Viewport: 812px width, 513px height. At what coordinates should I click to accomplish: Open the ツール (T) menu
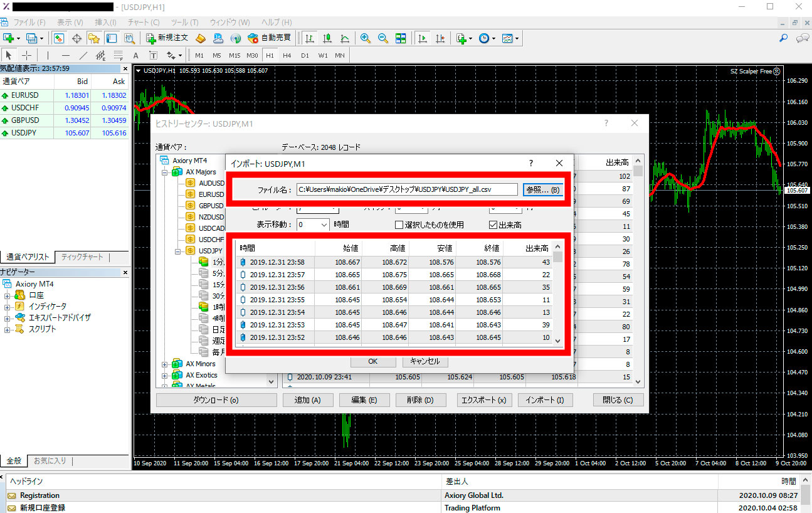184,22
